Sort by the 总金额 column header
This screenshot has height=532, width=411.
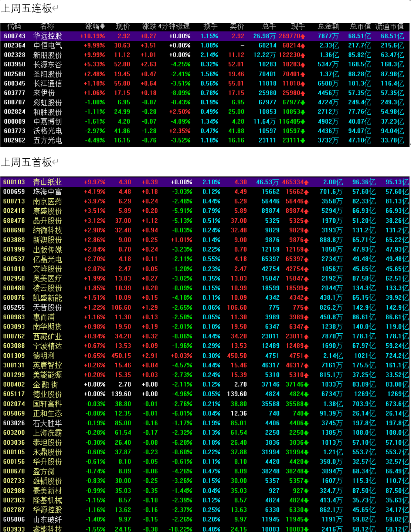pyautogui.click(x=328, y=26)
